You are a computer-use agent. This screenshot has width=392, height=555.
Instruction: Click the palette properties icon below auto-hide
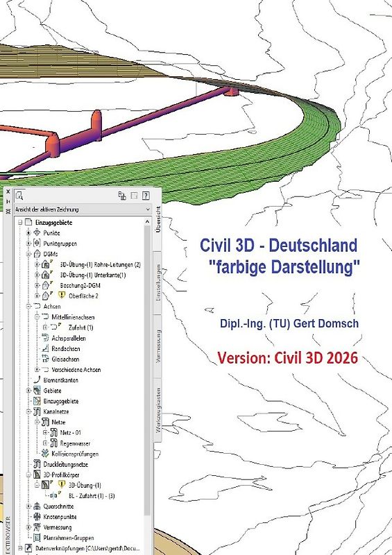coord(8,212)
